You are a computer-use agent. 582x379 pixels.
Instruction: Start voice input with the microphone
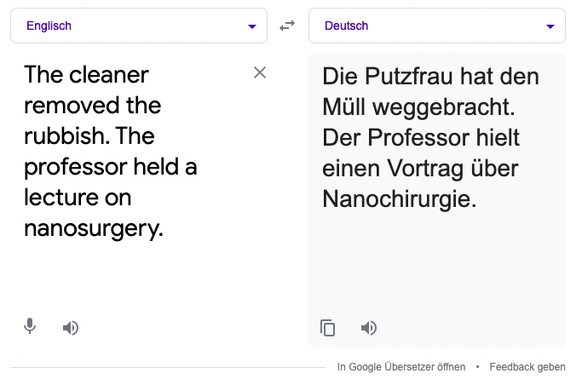pyautogui.click(x=30, y=326)
